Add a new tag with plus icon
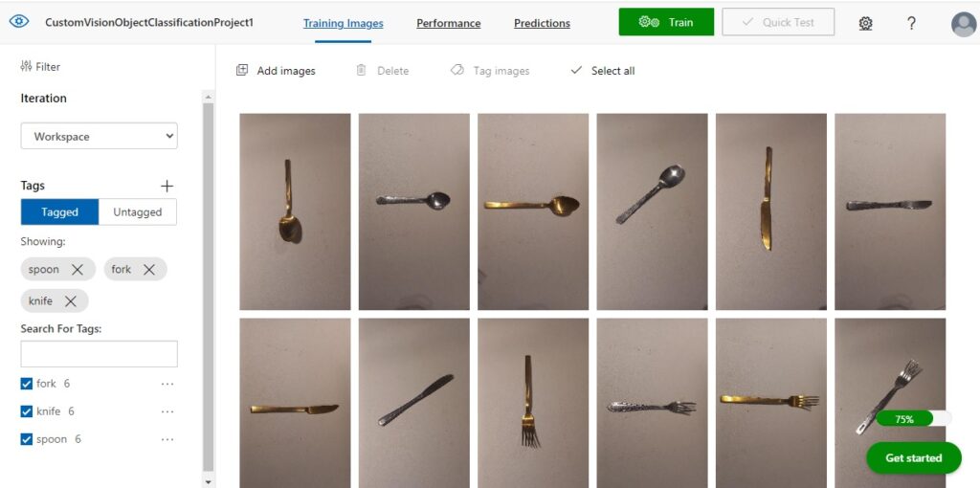This screenshot has height=488, width=980. point(167,186)
